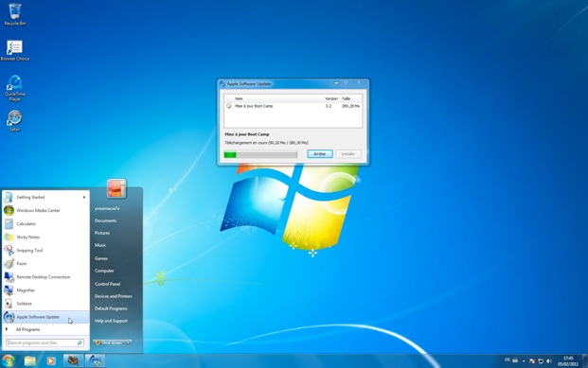Select the Mise à jour Boot Camp row name
This screenshot has height=368, width=588.
[x=254, y=106]
